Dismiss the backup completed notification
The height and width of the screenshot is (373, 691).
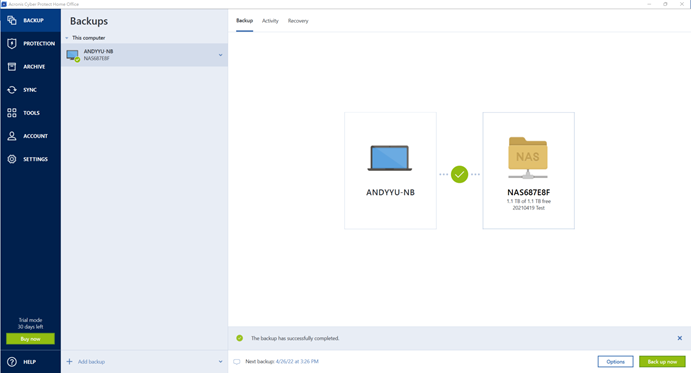click(680, 338)
